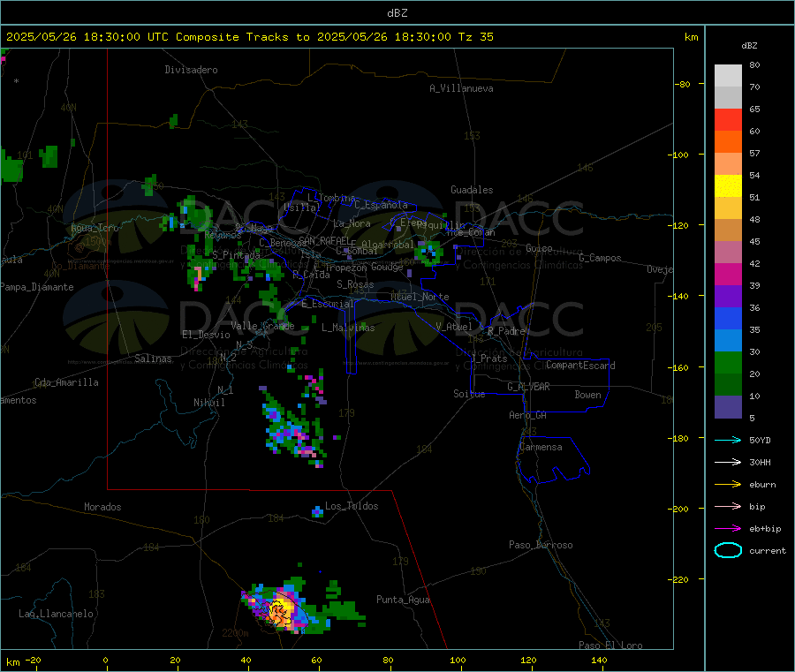Click the Divisadero place label

(191, 70)
